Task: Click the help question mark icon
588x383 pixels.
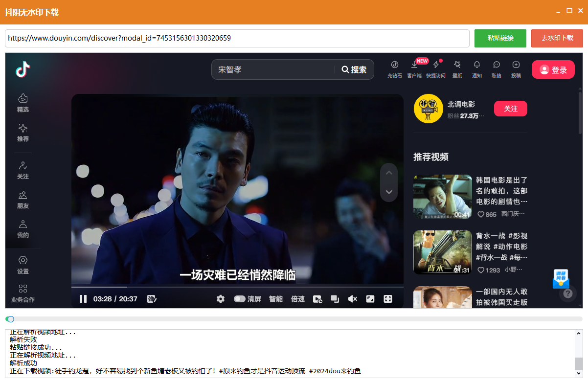Action: click(568, 293)
